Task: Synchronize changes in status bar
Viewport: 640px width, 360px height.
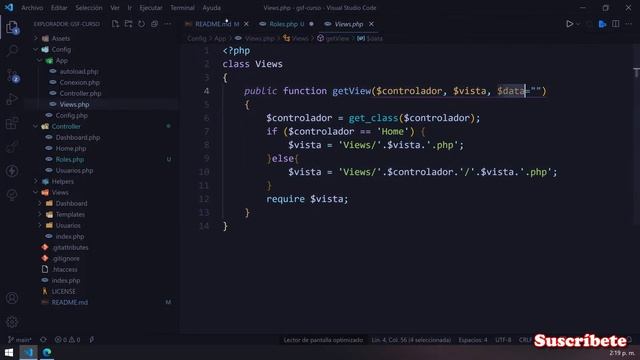Action: 43,340
